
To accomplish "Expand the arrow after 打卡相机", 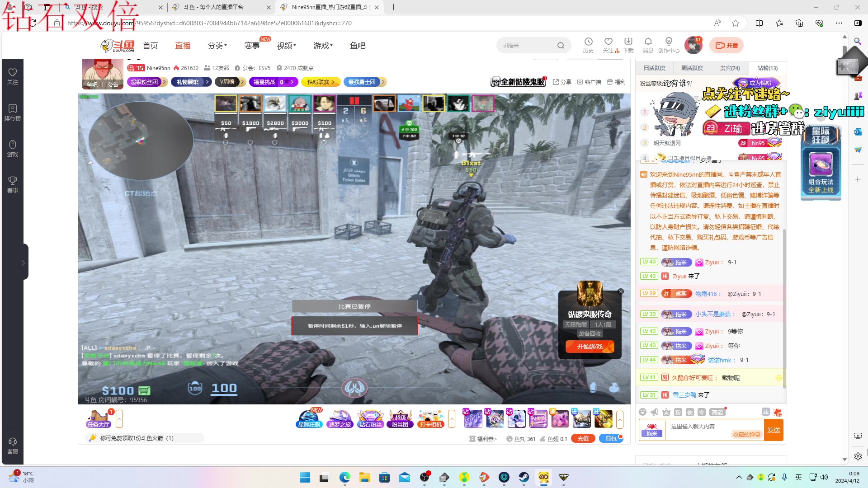I will pyautogui.click(x=452, y=419).
